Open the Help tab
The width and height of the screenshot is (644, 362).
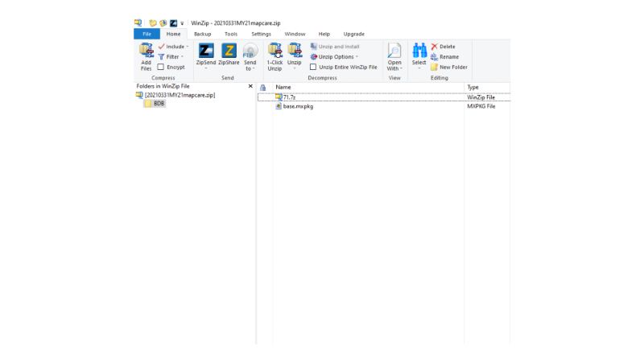(x=324, y=34)
